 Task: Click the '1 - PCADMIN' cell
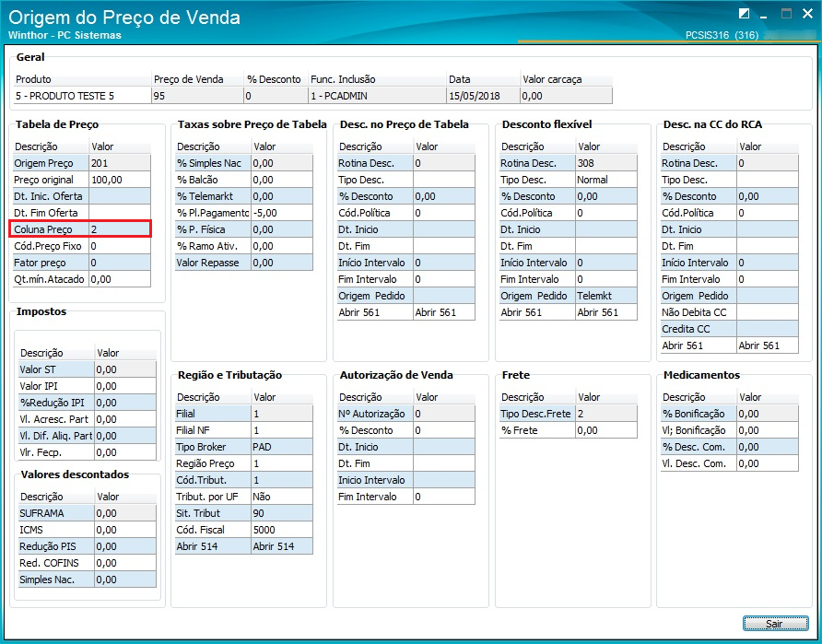(378, 96)
